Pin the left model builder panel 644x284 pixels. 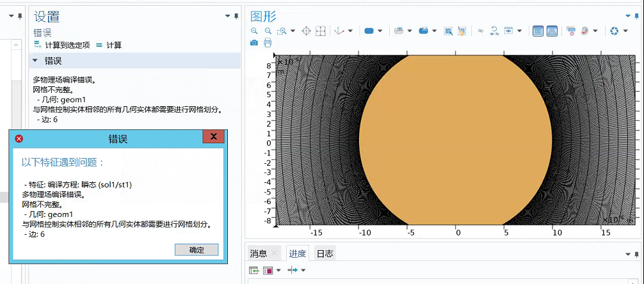(20, 16)
